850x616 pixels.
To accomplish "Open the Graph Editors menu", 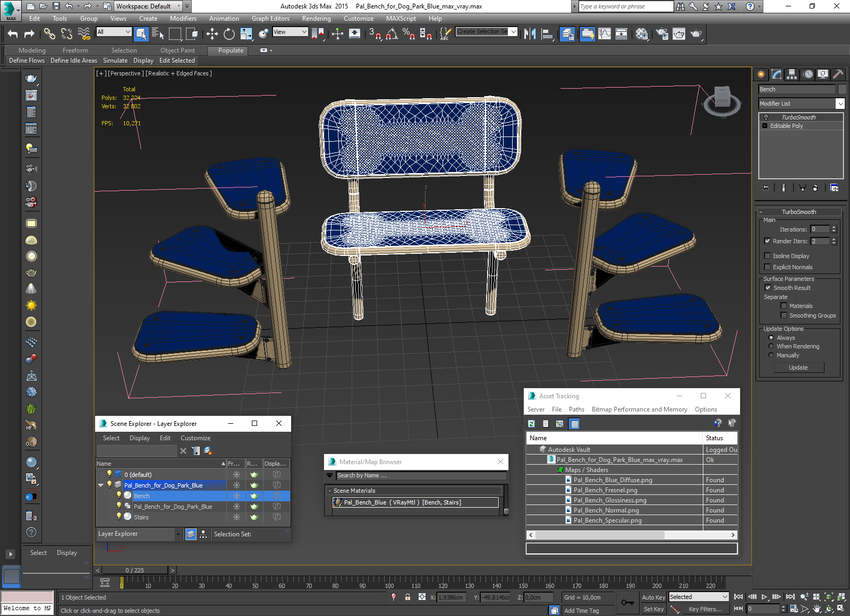I will click(x=270, y=19).
